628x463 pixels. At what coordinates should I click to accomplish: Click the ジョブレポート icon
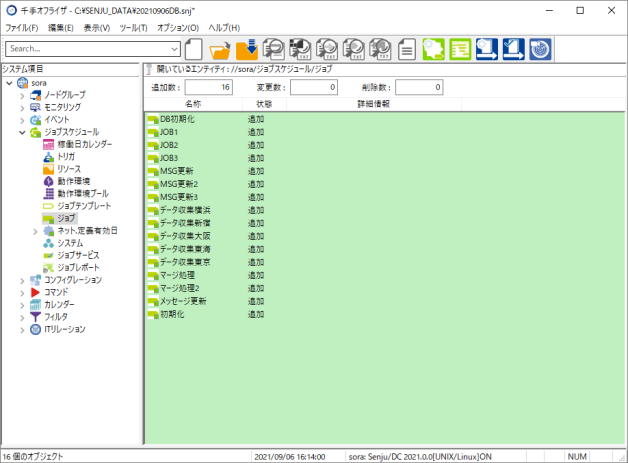tap(48, 268)
